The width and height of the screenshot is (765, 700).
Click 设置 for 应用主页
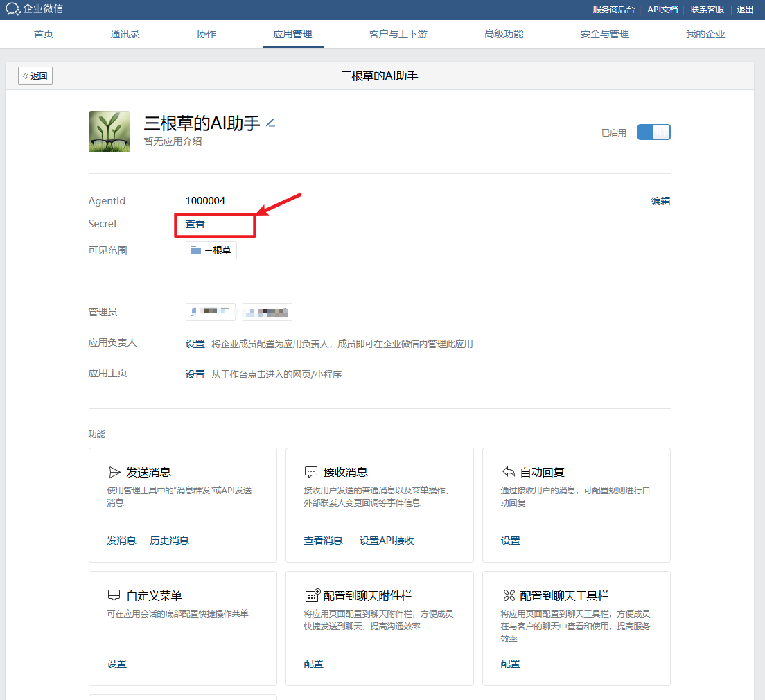coord(195,374)
